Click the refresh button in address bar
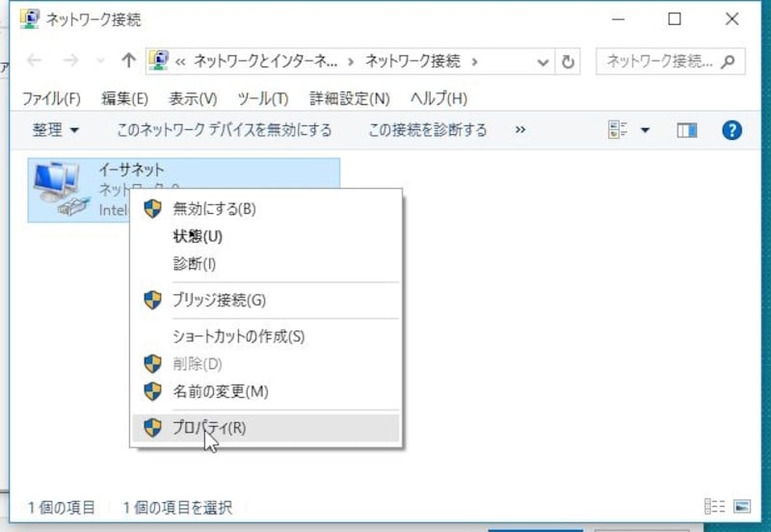Viewport: 771px width, 532px height. pyautogui.click(x=568, y=62)
